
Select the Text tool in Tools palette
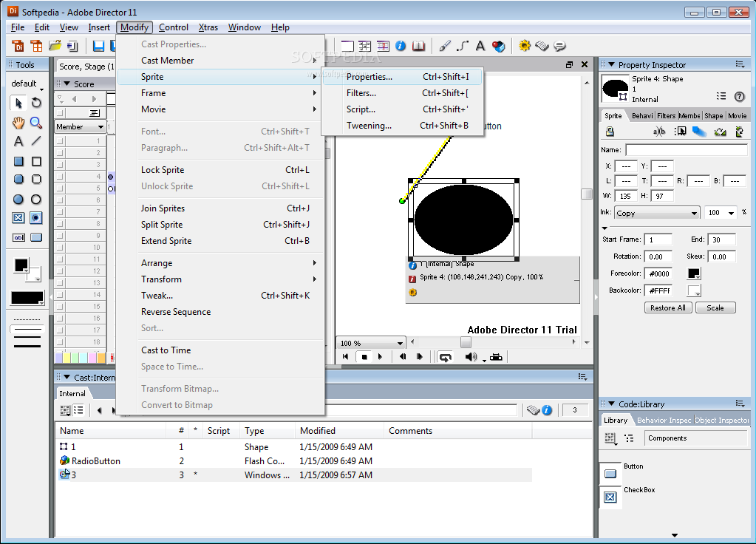tap(18, 141)
